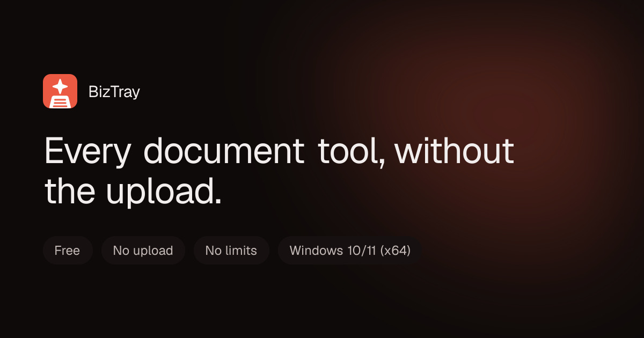Click the word upload. ending the headline
Screen dimensions: 644x338
pyautogui.click(x=164, y=192)
